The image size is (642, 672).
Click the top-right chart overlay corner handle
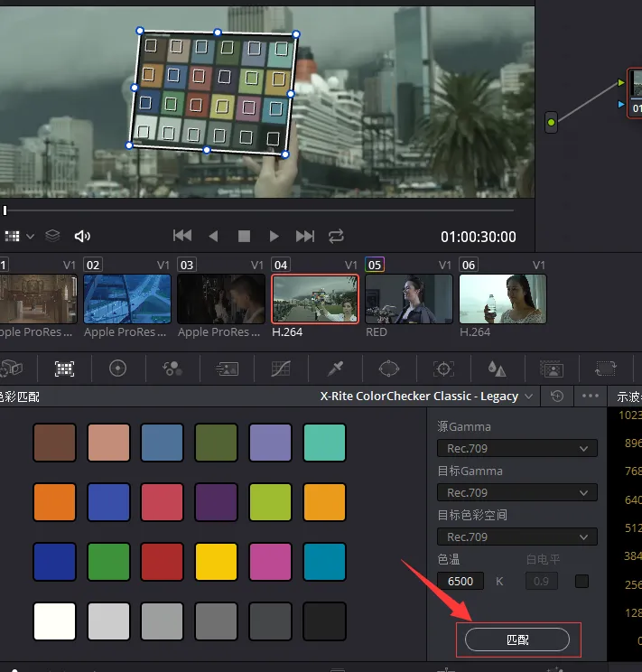[295, 34]
